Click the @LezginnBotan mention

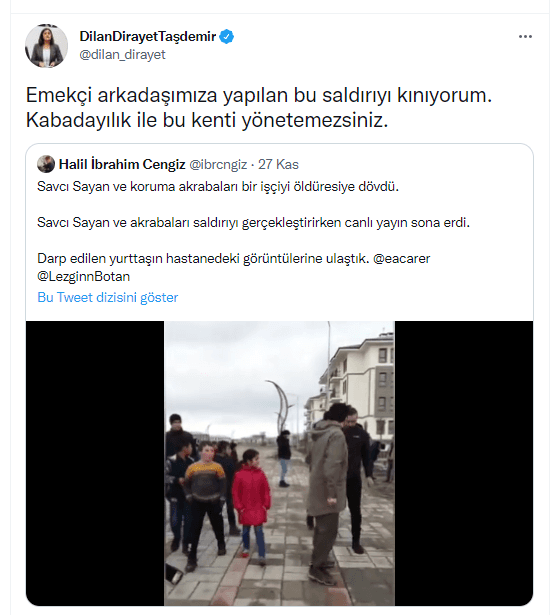pyautogui.click(x=84, y=277)
